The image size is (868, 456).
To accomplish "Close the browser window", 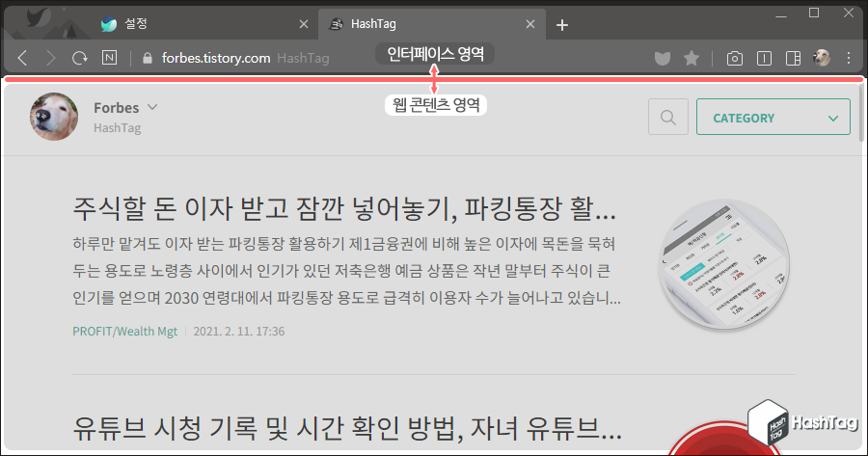I will 849,13.
